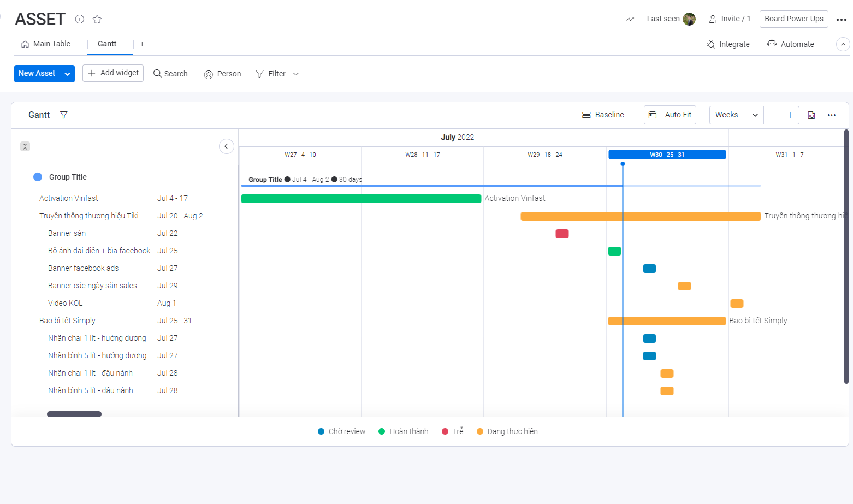Open the board options three-dot menu
853x504 pixels.
[x=842, y=19]
